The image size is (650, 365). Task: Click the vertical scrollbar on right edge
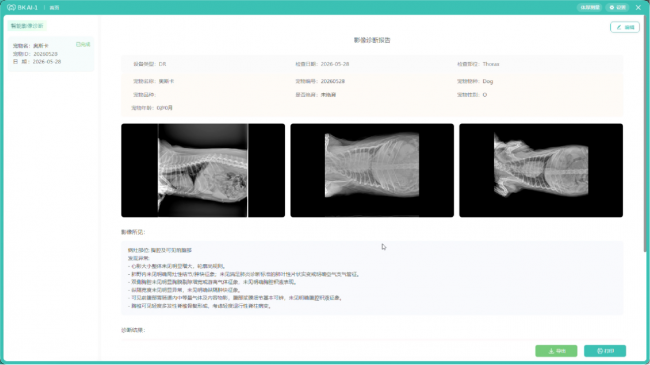[x=646, y=133]
